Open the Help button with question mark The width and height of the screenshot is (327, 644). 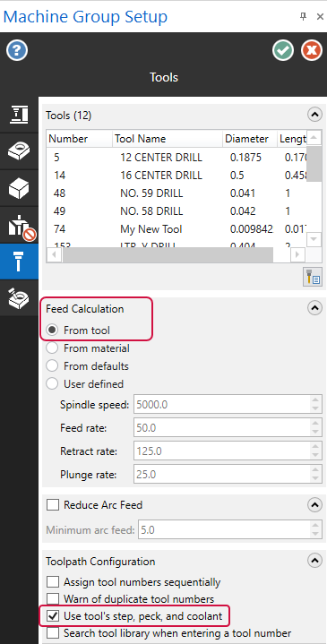coord(17,51)
